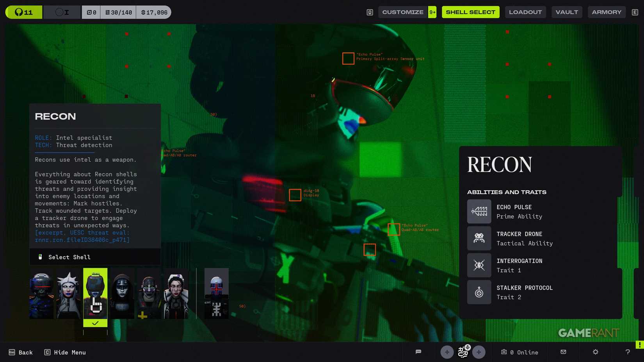Open the Loadout tab
This screenshot has width=644, height=362.
point(525,12)
